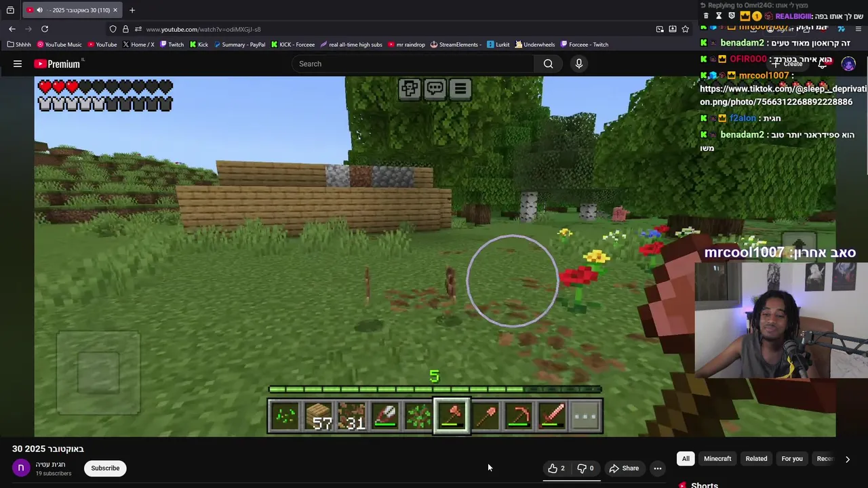The height and width of the screenshot is (488, 868).
Task: Open the YouTube account avatar menu
Action: [x=848, y=64]
